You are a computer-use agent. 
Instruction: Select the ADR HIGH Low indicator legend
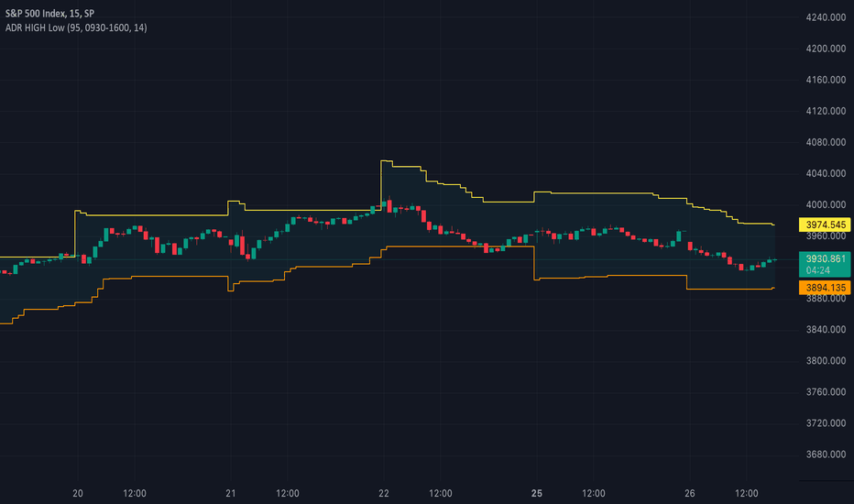(76, 27)
